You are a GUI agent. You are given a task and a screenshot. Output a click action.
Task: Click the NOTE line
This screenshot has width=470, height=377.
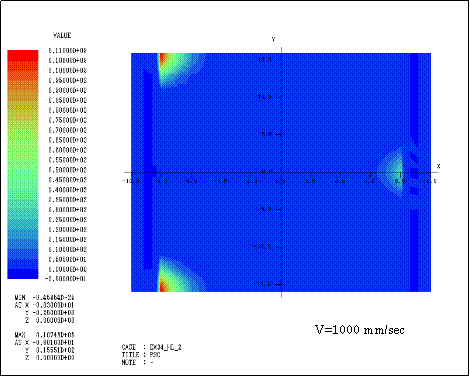[137, 362]
